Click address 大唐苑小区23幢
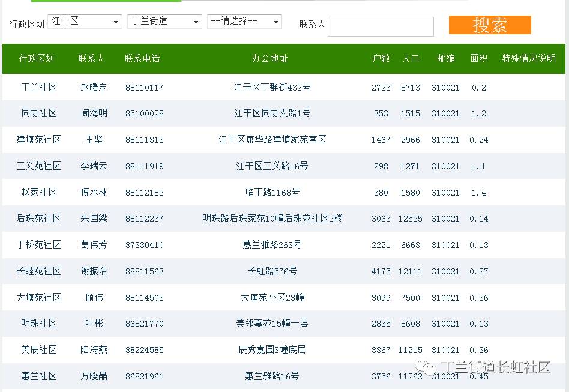 [272, 298]
